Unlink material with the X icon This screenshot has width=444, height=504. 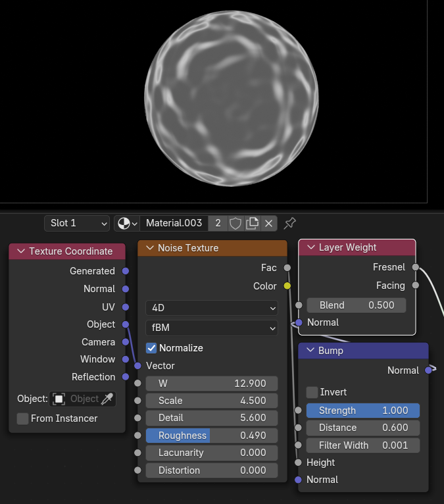(268, 223)
